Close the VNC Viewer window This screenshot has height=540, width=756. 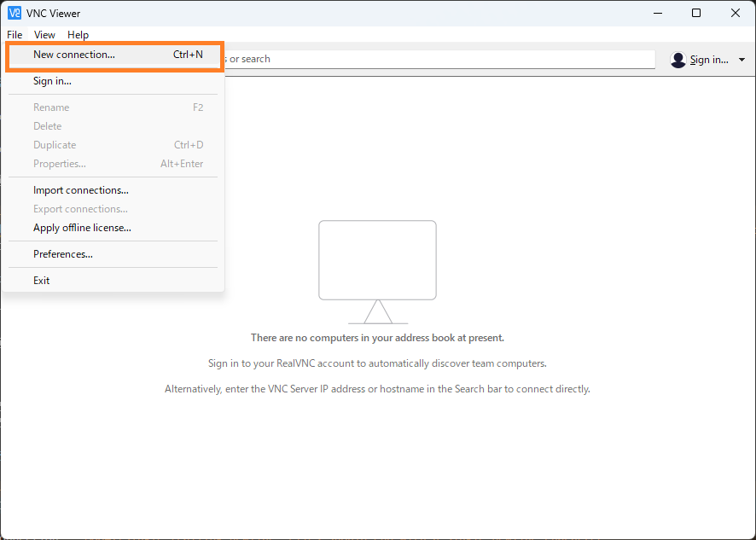pyautogui.click(x=736, y=13)
